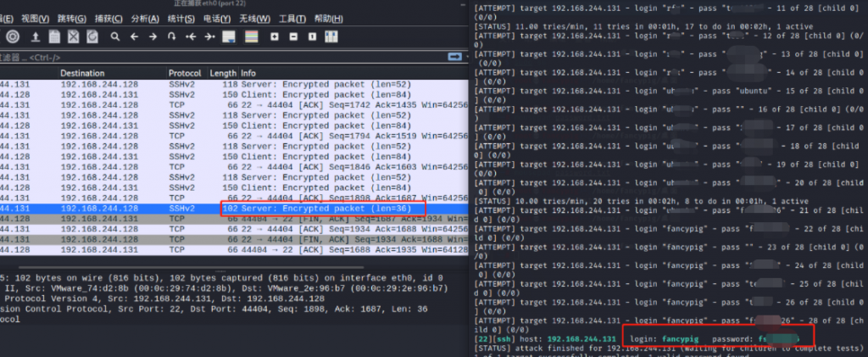Open the 跳转(G) menu
This screenshot has height=357, width=868.
click(x=72, y=19)
